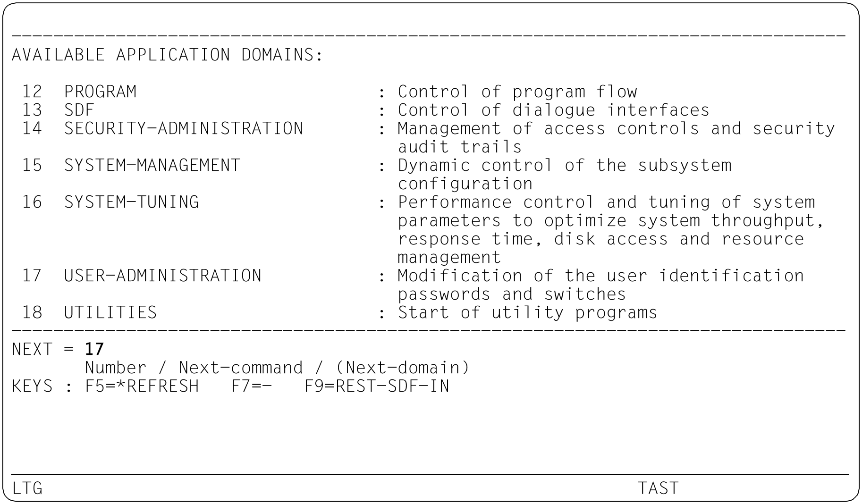Click the 'Start of utility programs' description
862x504 pixels.
pos(527,312)
